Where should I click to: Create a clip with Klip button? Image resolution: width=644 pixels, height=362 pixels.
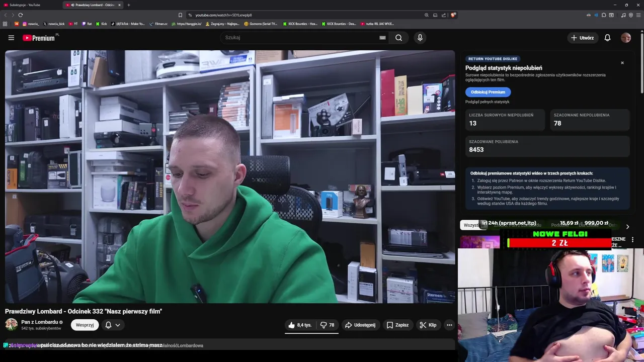tap(428, 325)
